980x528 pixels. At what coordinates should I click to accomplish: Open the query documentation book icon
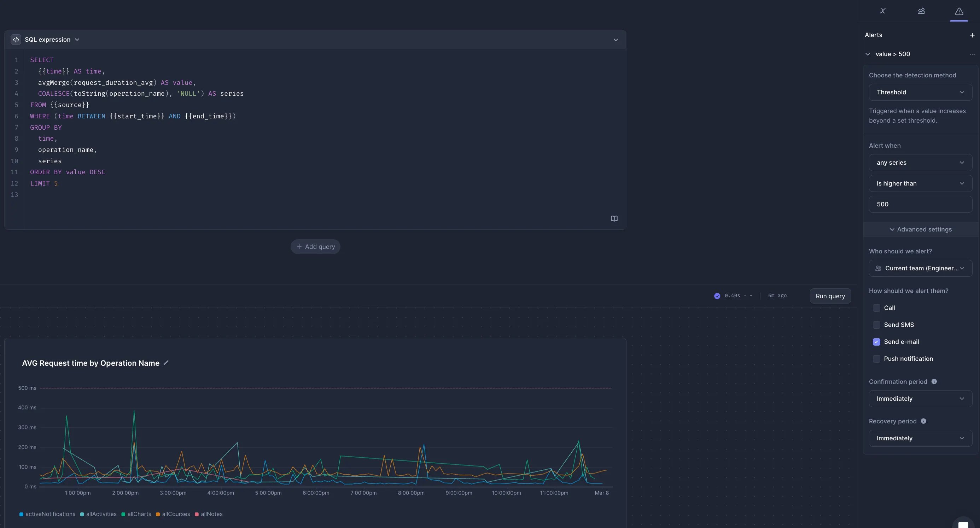(614, 218)
